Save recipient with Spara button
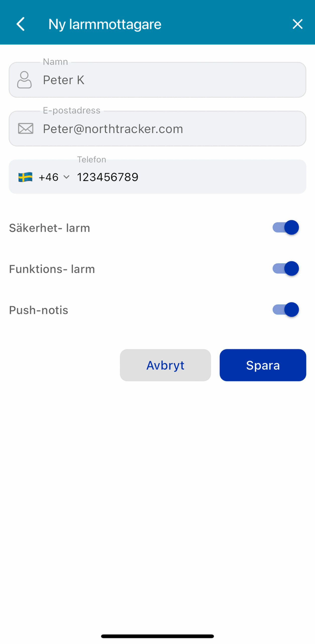The image size is (315, 644). pos(263,365)
